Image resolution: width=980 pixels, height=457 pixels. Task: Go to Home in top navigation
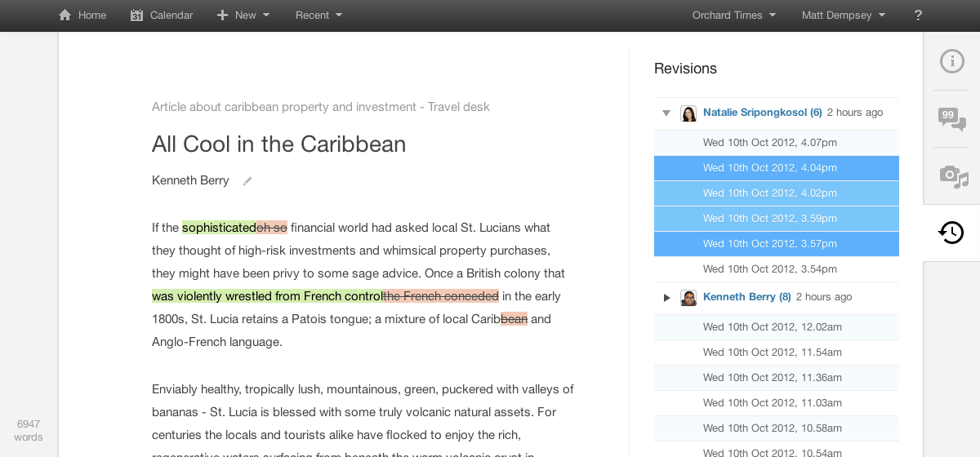[82, 16]
